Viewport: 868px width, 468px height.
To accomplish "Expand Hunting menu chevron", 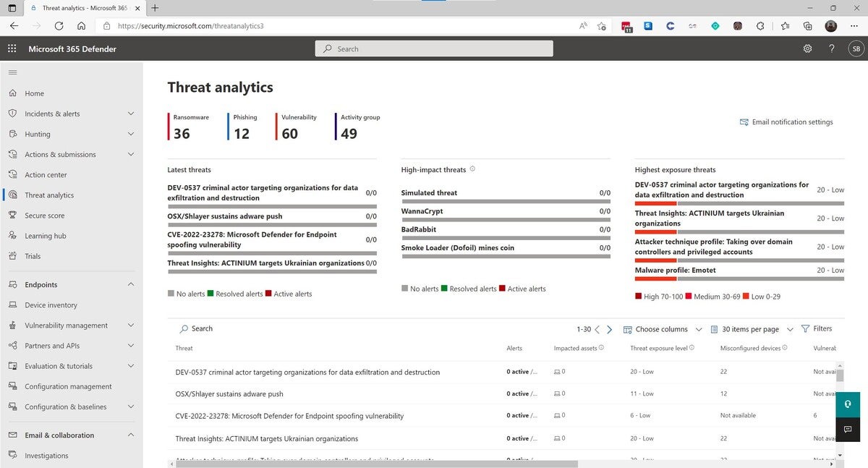I will point(131,134).
